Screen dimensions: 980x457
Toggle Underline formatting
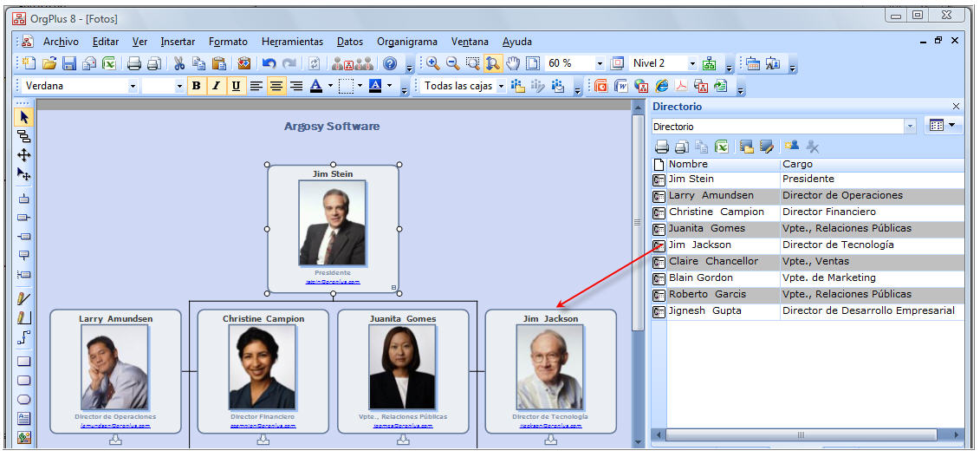tap(235, 86)
